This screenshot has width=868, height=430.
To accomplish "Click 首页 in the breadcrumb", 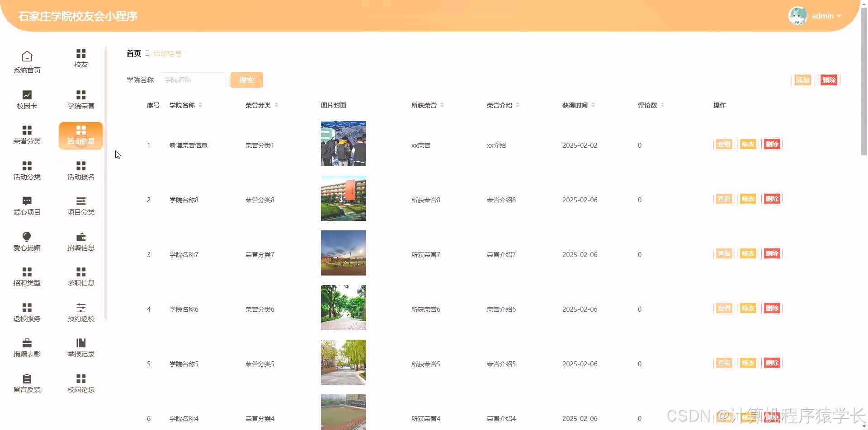I will 133,53.
